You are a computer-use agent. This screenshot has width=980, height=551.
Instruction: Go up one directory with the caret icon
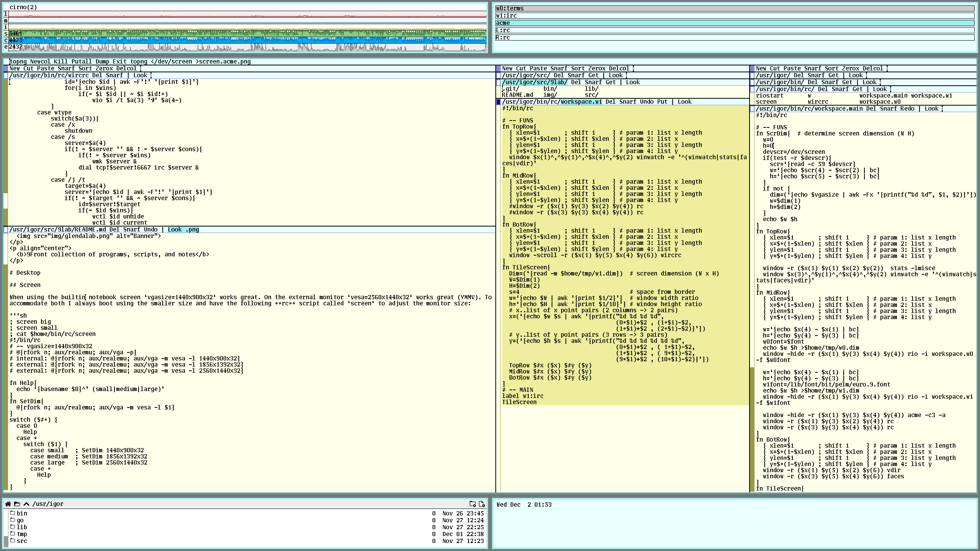[x=26, y=504]
